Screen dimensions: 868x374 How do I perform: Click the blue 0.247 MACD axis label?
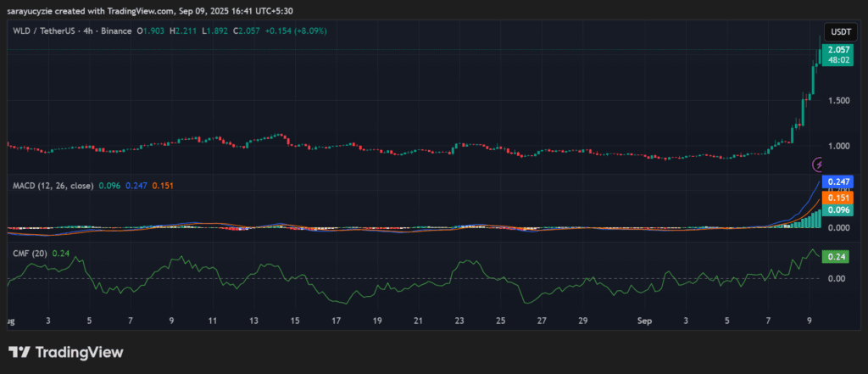pyautogui.click(x=837, y=181)
